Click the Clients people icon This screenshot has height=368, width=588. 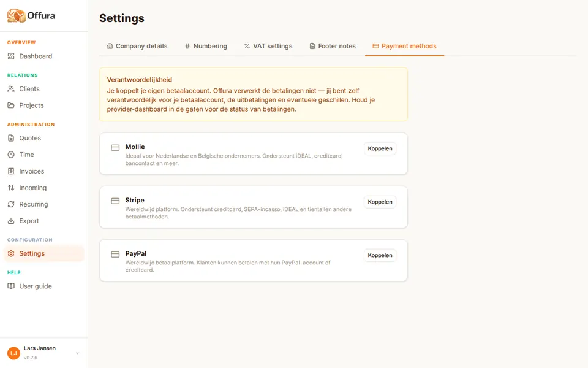pyautogui.click(x=11, y=88)
